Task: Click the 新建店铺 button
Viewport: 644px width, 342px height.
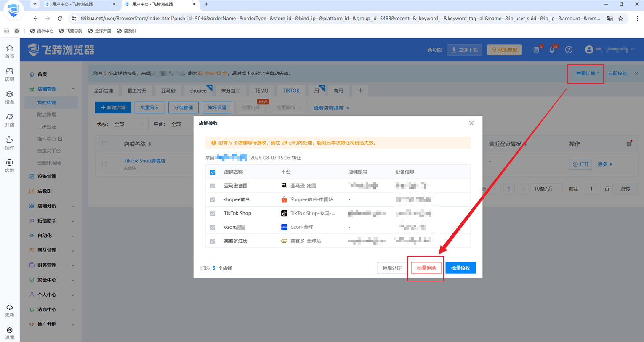Action: (x=113, y=108)
